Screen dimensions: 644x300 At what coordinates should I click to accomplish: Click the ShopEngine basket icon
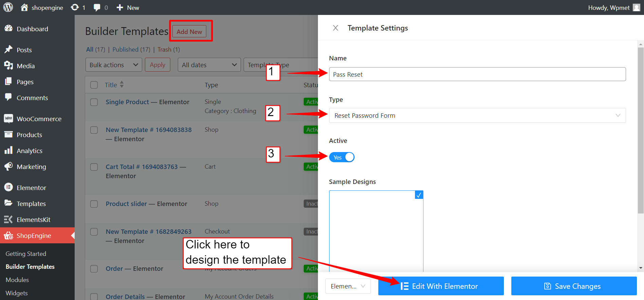click(8, 236)
